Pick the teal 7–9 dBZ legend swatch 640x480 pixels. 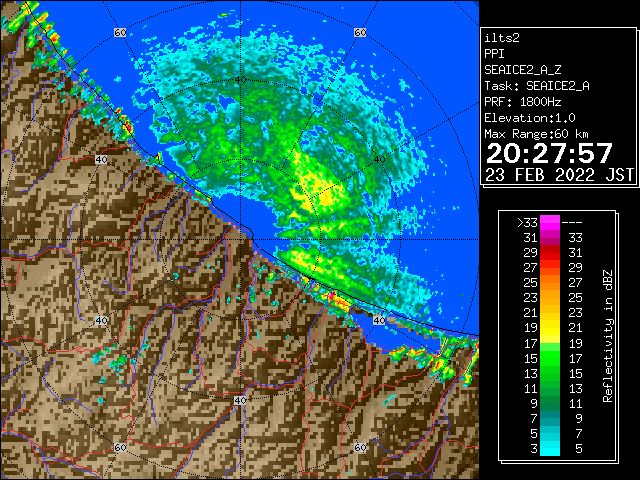pos(550,418)
